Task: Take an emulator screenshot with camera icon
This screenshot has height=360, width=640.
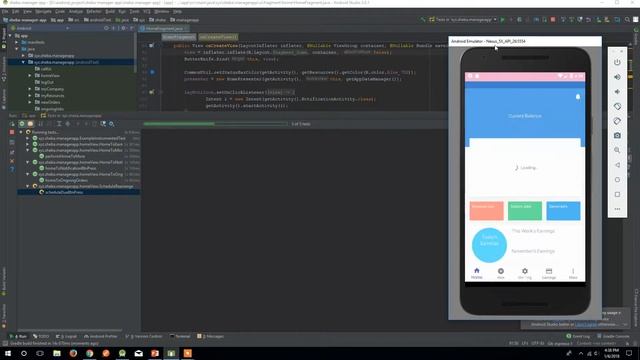Action: point(617,136)
